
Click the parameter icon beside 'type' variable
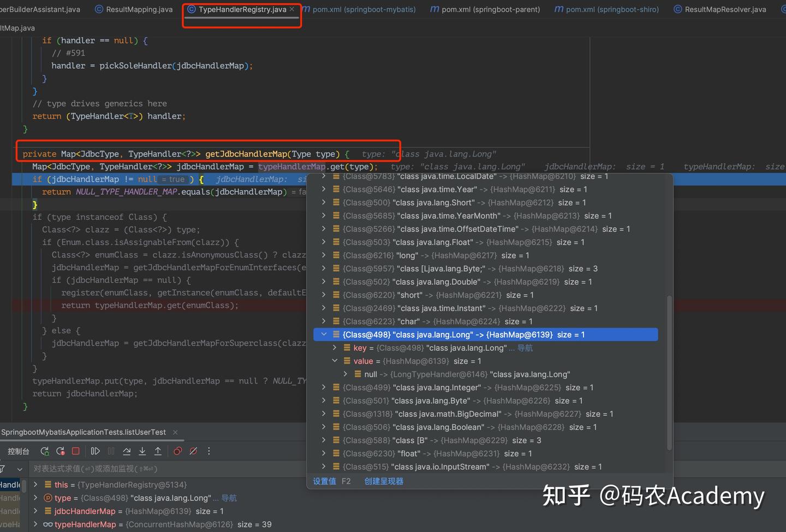[48, 498]
